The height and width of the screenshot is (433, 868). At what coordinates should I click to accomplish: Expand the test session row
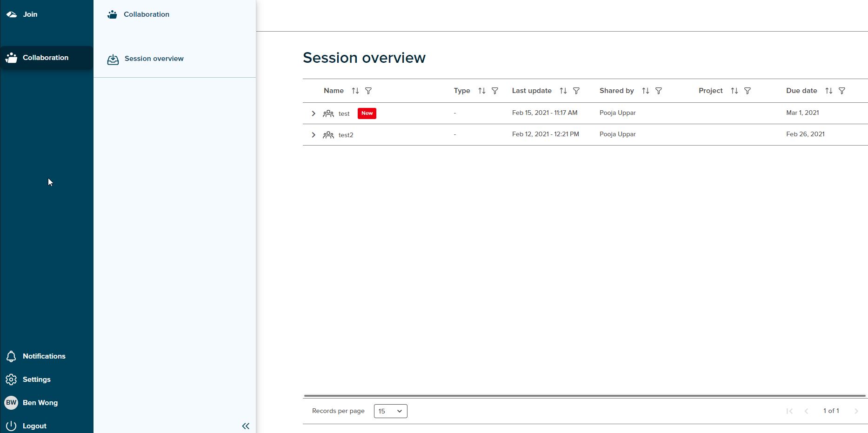[x=314, y=113]
